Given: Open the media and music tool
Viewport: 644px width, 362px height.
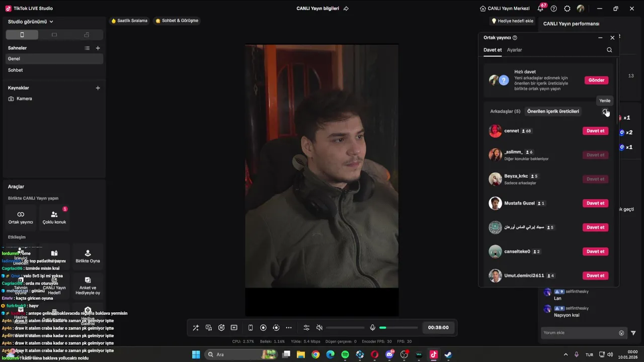Looking at the screenshot, I should pyautogui.click(x=209, y=328).
